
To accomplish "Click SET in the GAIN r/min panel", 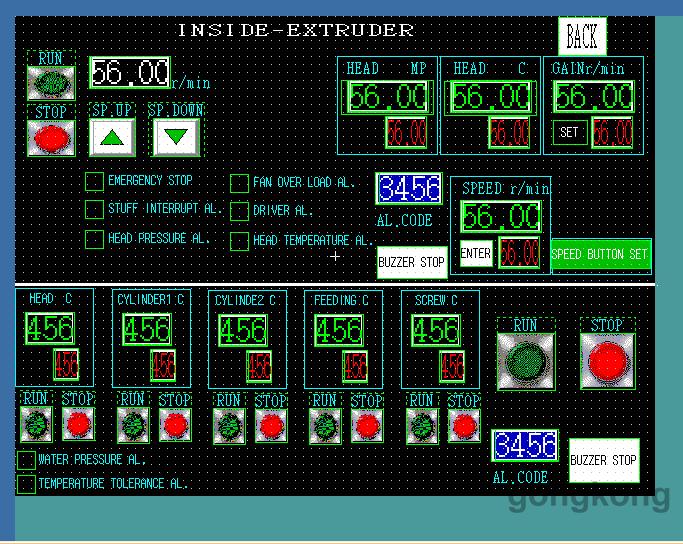I will (568, 132).
